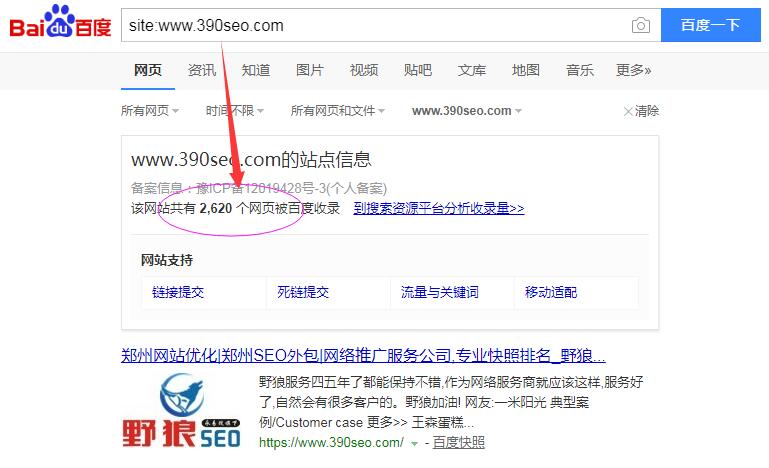This screenshot has width=769, height=468.
Task: Select the 贴吧 tab
Action: 417,70
